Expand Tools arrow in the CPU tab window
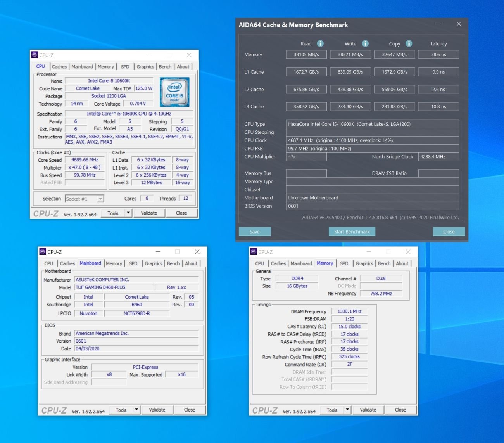504x443 pixels. point(128,213)
